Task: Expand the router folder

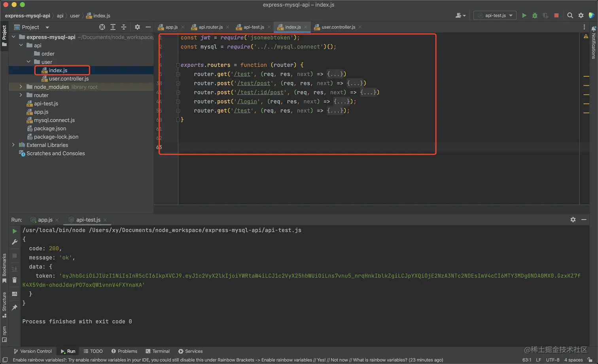Action: pyautogui.click(x=21, y=95)
